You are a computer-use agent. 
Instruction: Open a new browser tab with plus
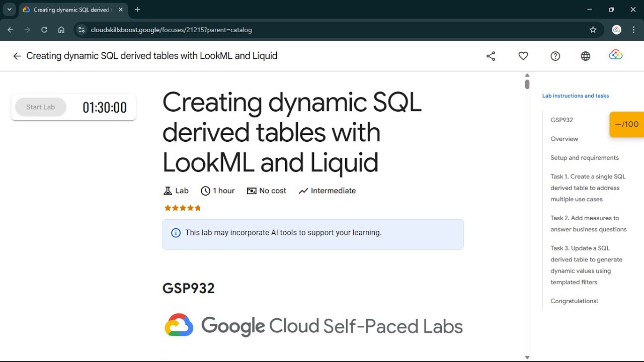click(x=138, y=10)
